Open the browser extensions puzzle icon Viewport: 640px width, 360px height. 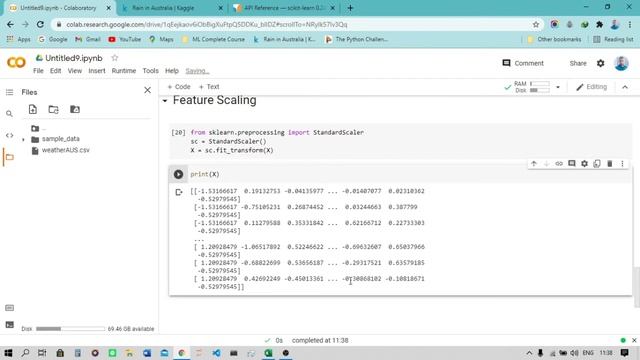pyautogui.click(x=600, y=24)
